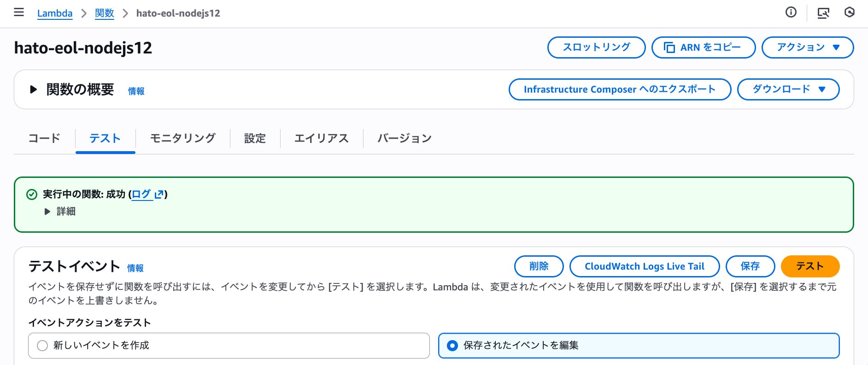Image resolution: width=868 pixels, height=365 pixels.
Task: Click Infrastructure Composer へのエクスポート button
Action: [620, 89]
